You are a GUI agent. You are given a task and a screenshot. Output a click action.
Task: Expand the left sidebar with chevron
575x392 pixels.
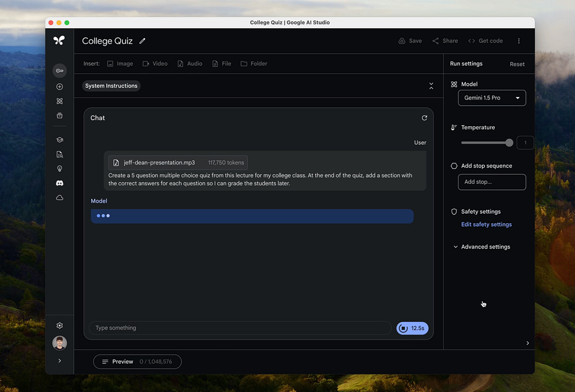(59, 361)
